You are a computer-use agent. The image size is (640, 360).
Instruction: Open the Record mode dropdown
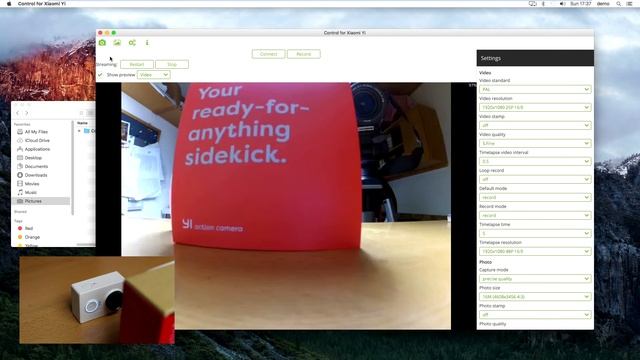click(x=535, y=215)
